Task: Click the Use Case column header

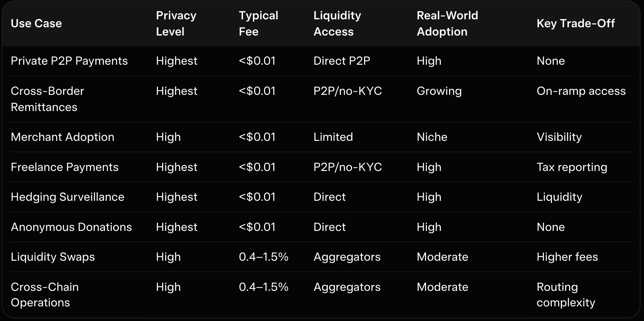Action: click(x=36, y=23)
